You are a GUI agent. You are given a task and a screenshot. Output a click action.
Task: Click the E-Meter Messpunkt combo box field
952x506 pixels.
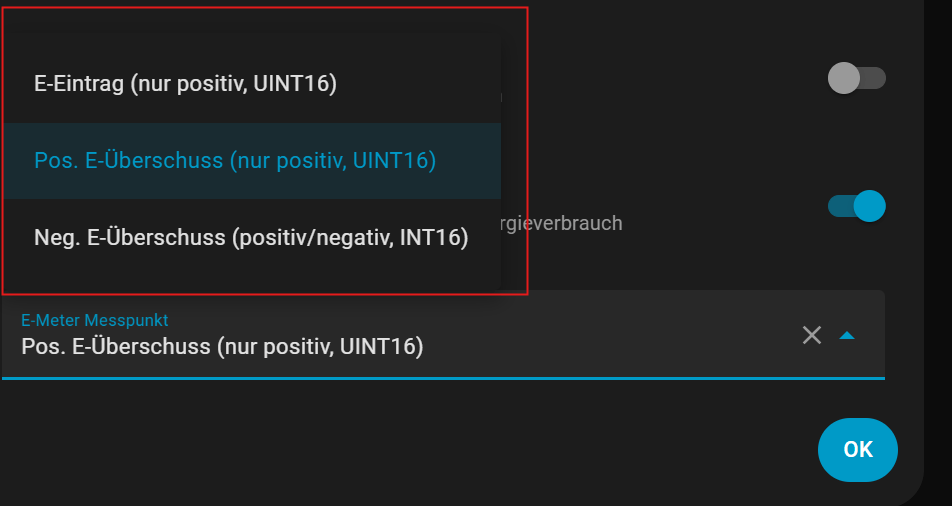point(400,336)
